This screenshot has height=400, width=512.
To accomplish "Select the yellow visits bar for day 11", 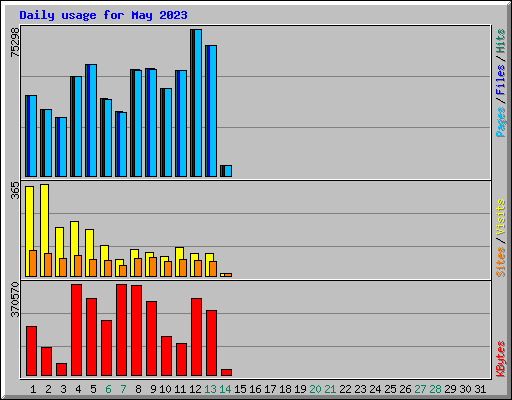I will point(179,262).
